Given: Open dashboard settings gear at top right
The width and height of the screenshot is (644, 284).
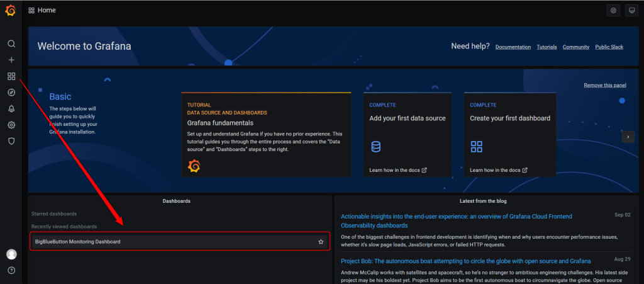Looking at the screenshot, I should click(613, 11).
